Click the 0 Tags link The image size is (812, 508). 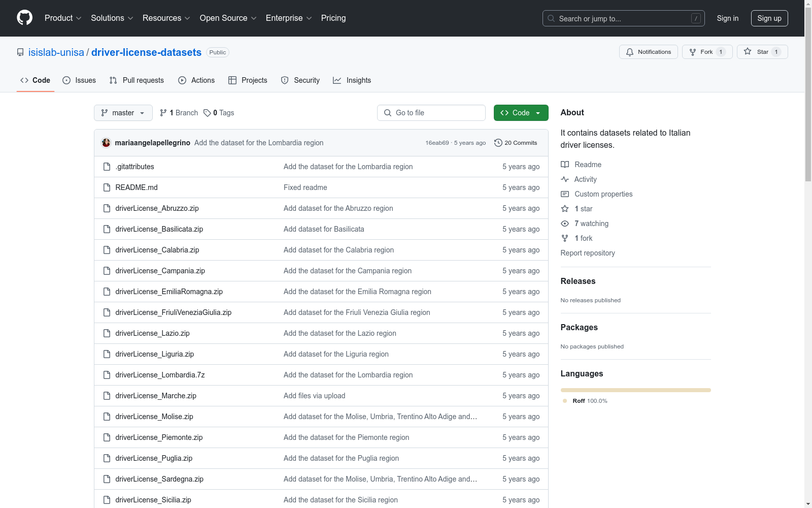coord(219,113)
